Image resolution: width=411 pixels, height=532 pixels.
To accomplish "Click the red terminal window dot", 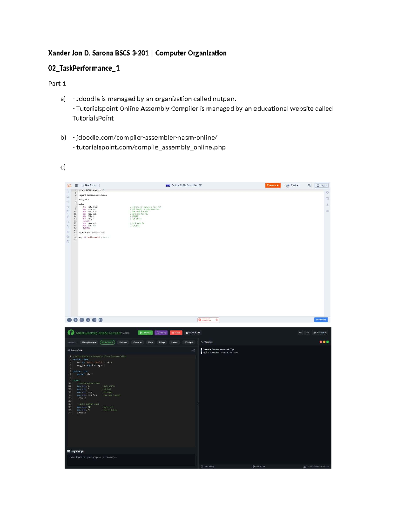I will click(x=321, y=342).
